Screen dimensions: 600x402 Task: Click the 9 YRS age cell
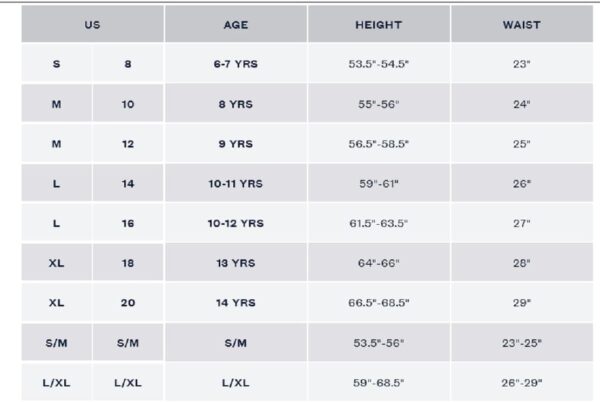[x=235, y=144]
